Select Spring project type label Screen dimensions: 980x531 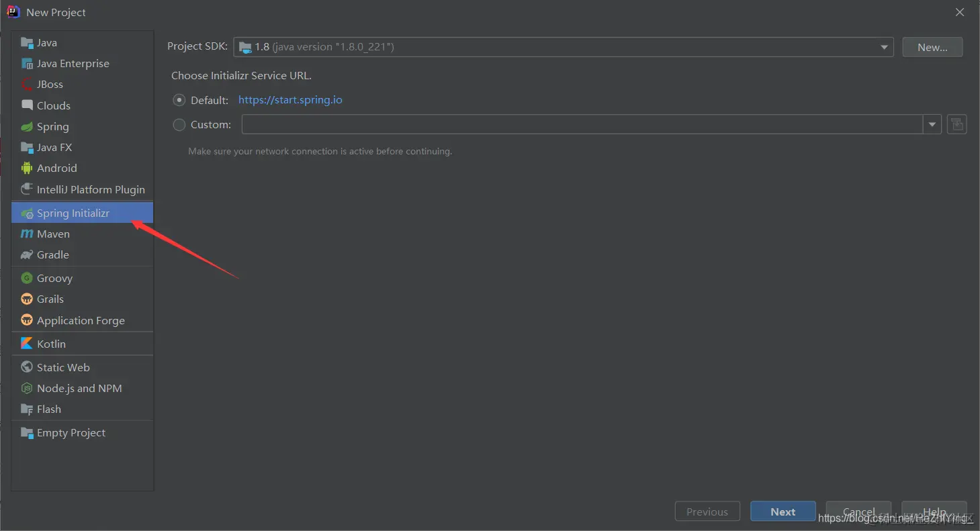pyautogui.click(x=53, y=126)
